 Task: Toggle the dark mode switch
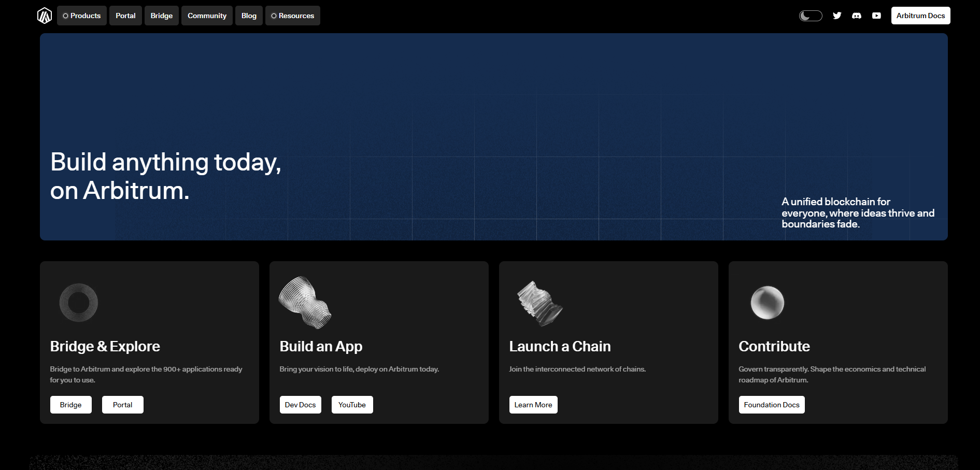(x=811, y=16)
